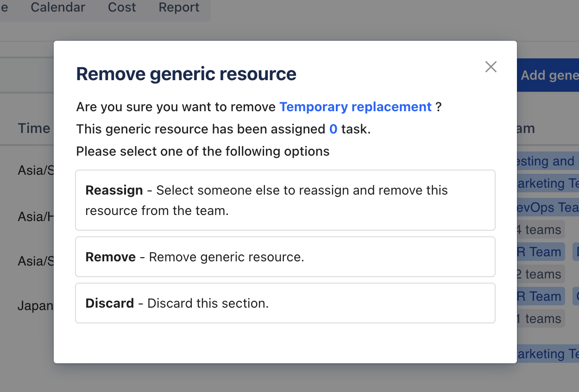The width and height of the screenshot is (579, 392).
Task: Choose the Remove generic resource option
Action: tap(285, 257)
